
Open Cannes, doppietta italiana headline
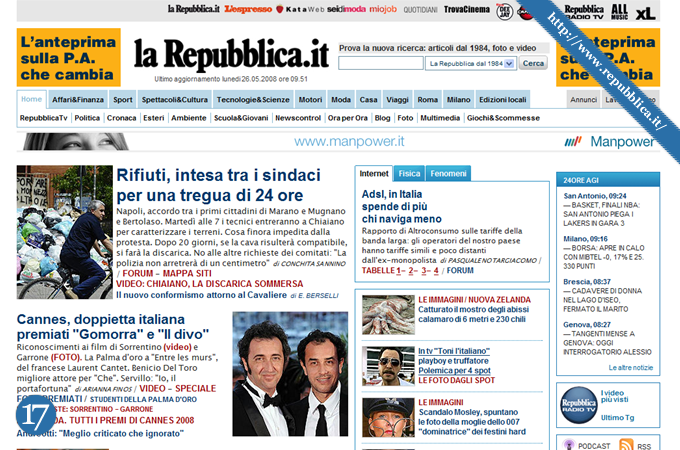113,326
